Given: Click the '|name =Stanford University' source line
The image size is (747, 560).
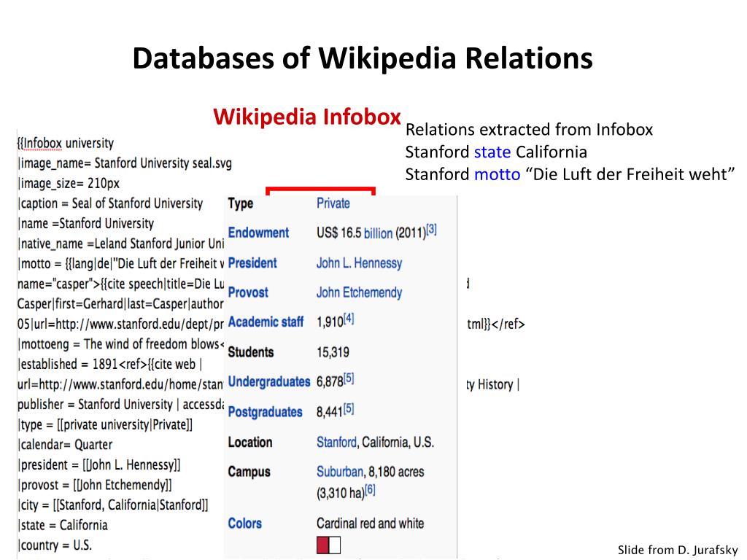Looking at the screenshot, I should [x=86, y=223].
